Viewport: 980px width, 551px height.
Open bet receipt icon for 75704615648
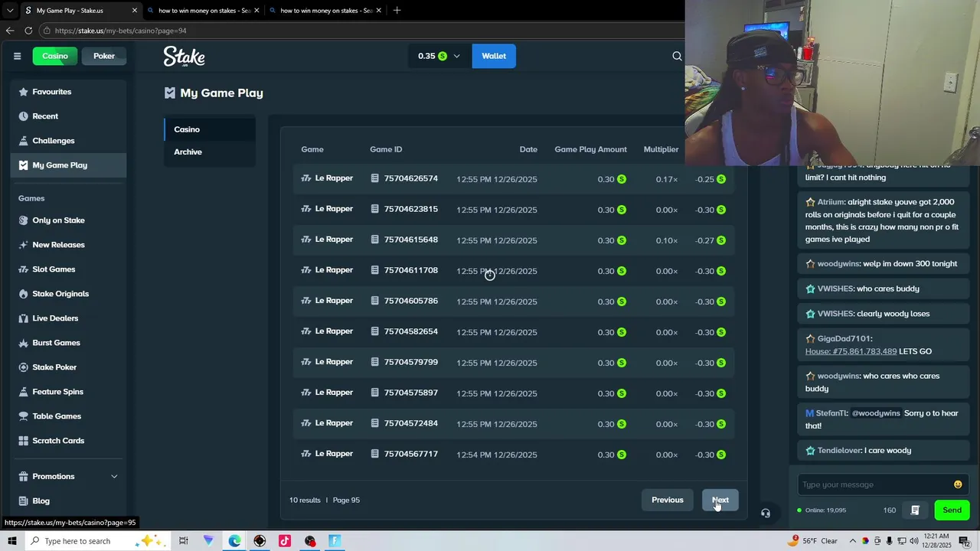tap(375, 240)
